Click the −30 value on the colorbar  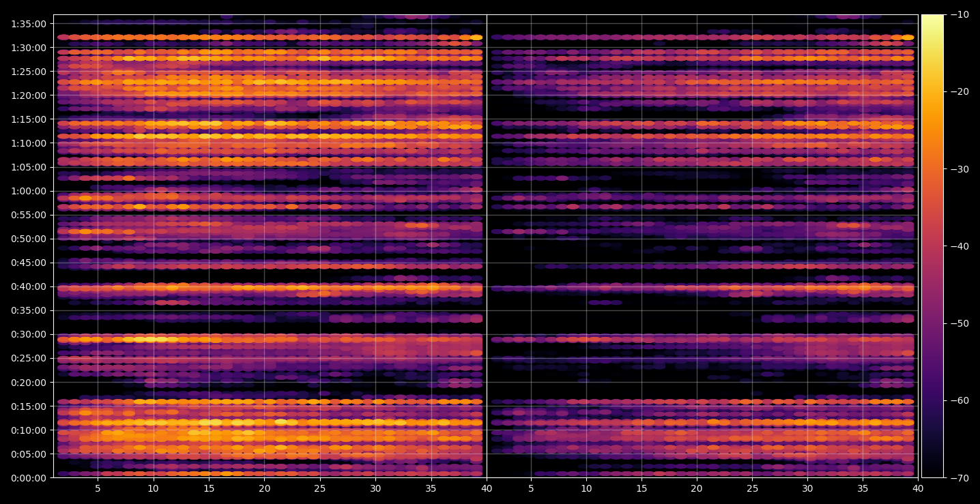click(960, 169)
